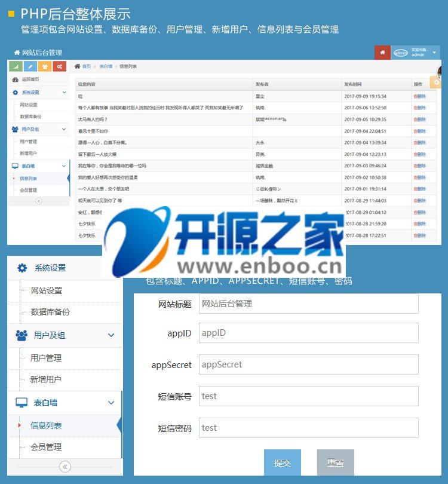Image resolution: width=448 pixels, height=484 pixels.
Task: Click the message text 春风十里不如你
Action: [93, 131]
